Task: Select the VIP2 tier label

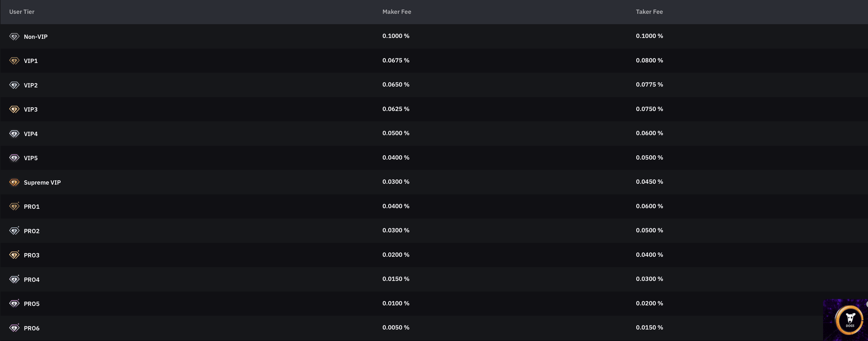Action: click(31, 85)
